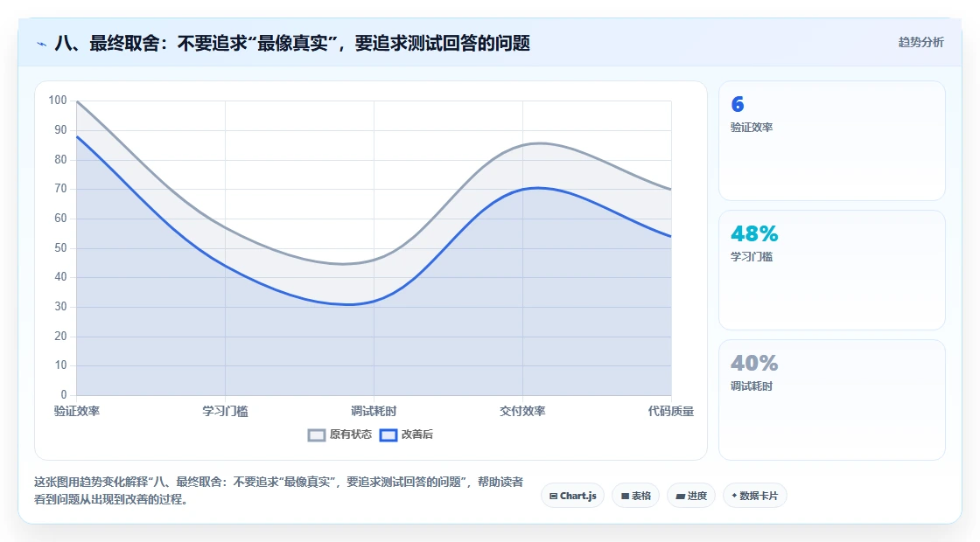This screenshot has height=542, width=980.
Task: Open the 调试耗时 card showing 40%
Action: [x=832, y=400]
